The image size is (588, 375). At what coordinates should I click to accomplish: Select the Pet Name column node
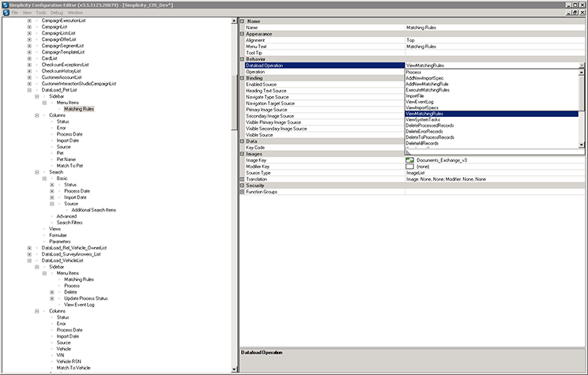click(x=66, y=159)
